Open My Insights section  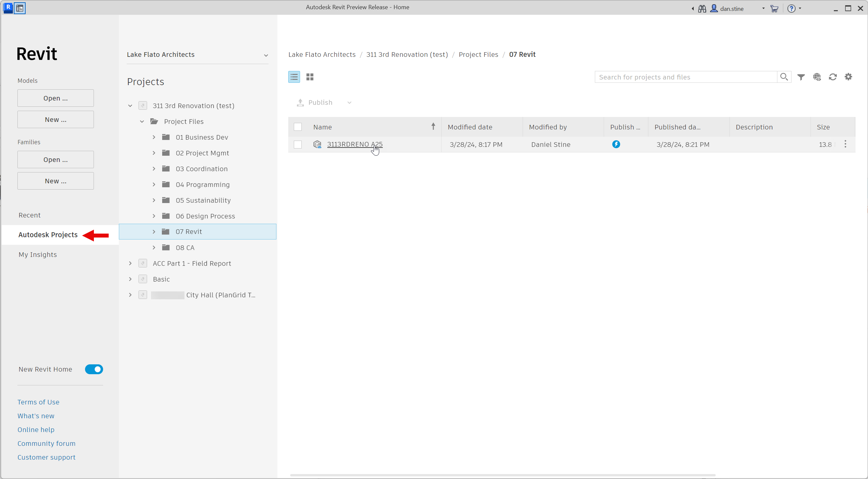point(38,255)
